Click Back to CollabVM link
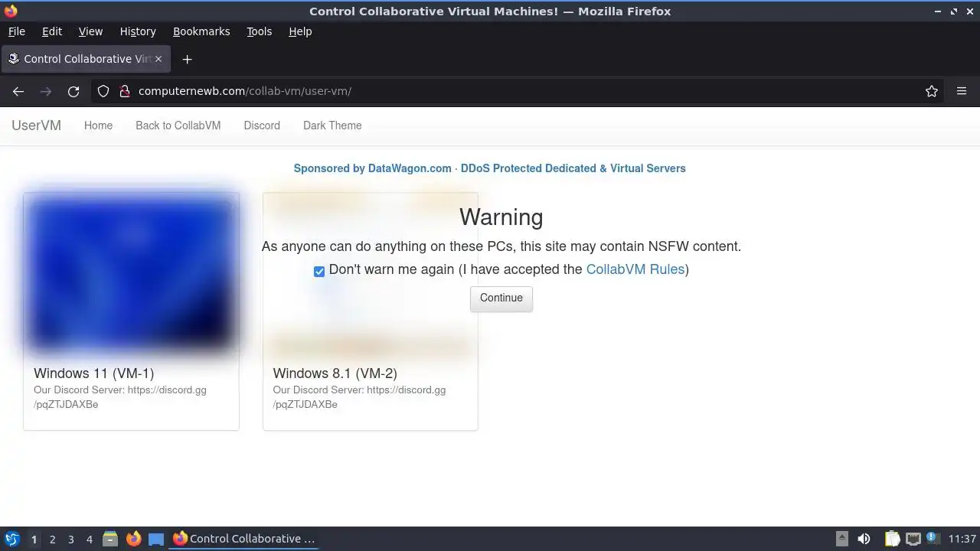 (x=178, y=126)
